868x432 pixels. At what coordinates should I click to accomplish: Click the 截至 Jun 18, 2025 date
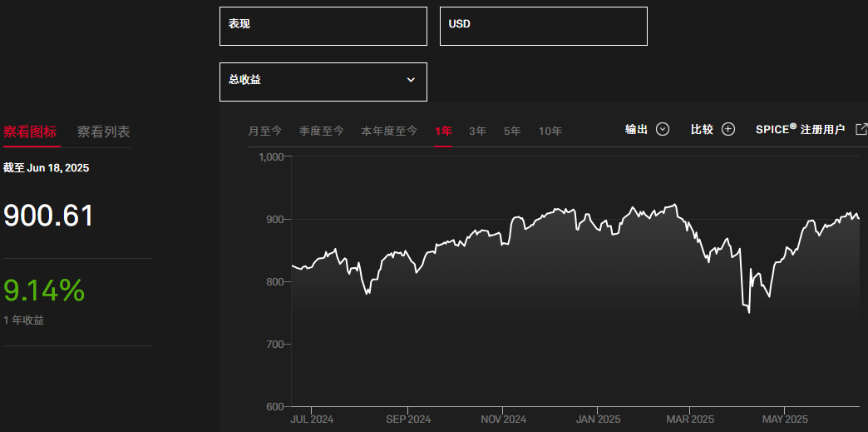[47, 168]
